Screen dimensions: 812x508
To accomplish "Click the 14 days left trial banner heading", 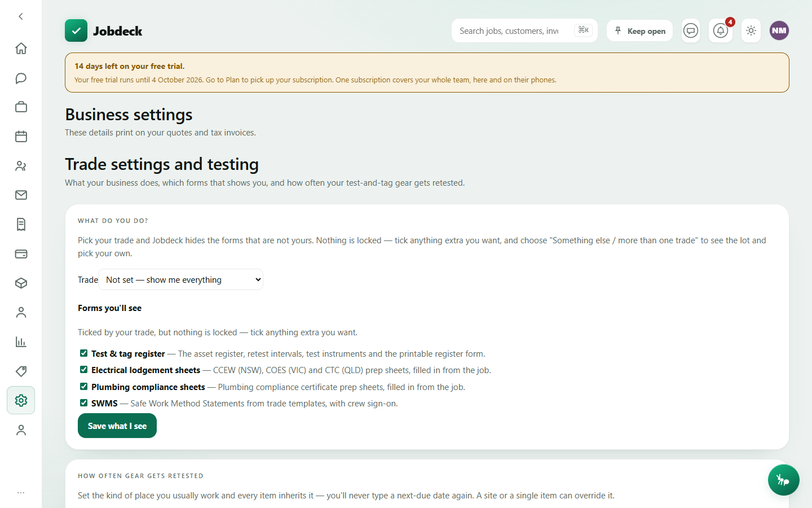I will coord(130,66).
